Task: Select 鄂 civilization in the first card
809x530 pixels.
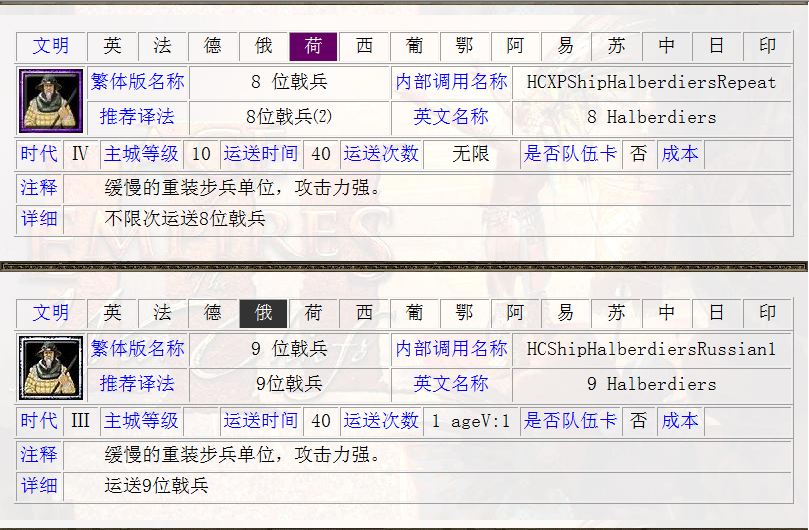Action: (x=464, y=46)
